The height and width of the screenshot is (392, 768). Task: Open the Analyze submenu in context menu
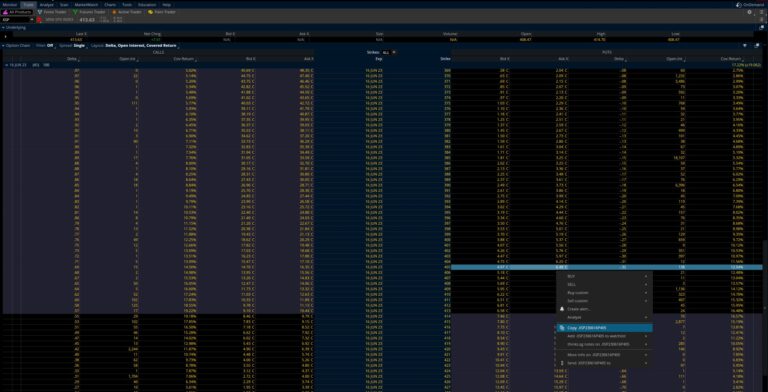click(x=604, y=318)
